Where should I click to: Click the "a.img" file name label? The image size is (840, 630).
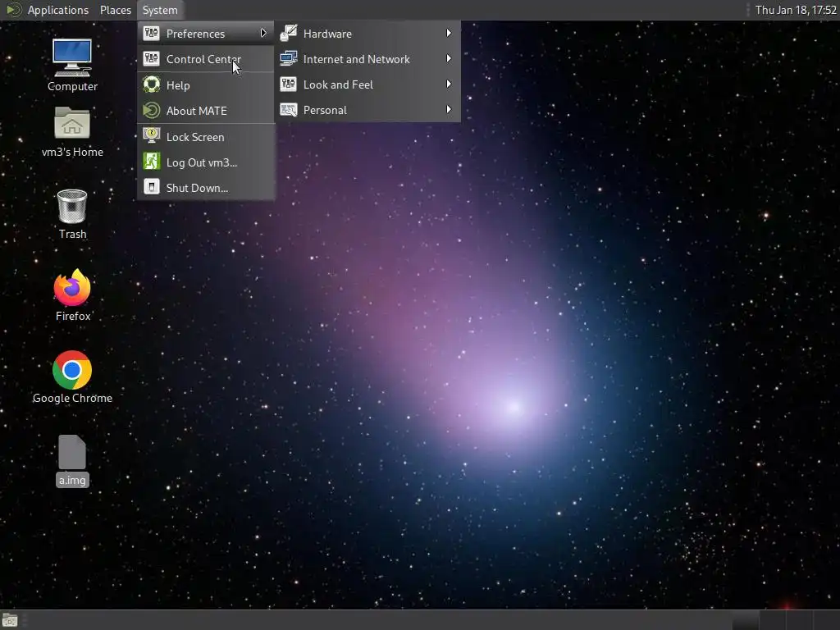tap(72, 480)
